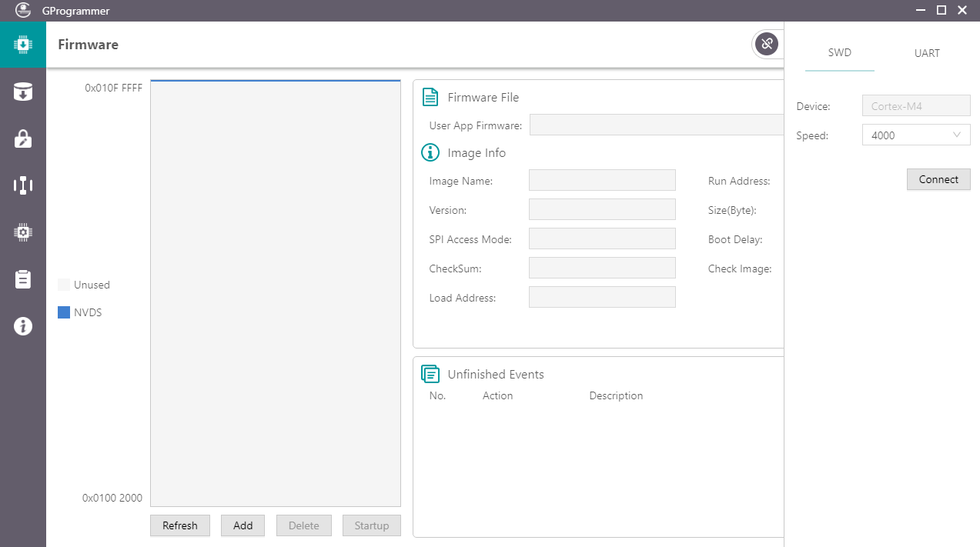
Task: Click the Add firmware button
Action: 242,525
